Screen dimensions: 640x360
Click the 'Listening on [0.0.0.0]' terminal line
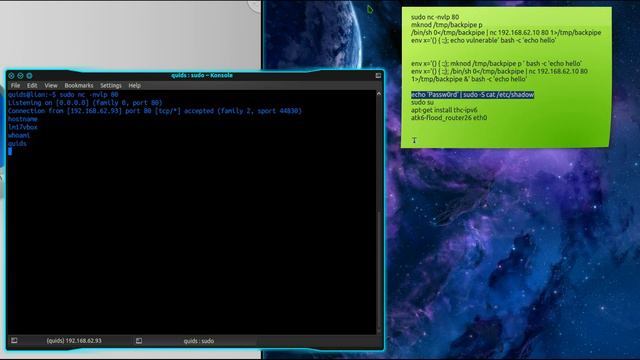[85, 103]
